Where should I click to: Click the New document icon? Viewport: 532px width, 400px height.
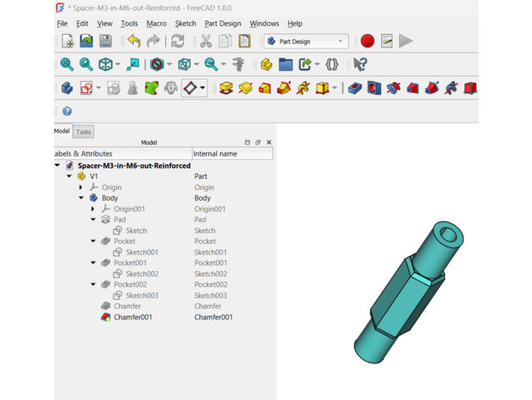pyautogui.click(x=67, y=42)
